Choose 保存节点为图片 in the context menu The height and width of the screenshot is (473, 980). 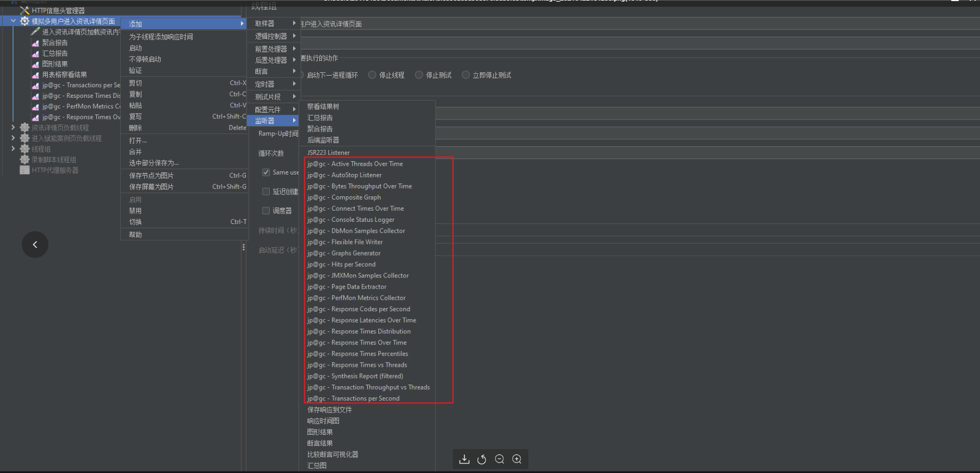tap(185, 175)
